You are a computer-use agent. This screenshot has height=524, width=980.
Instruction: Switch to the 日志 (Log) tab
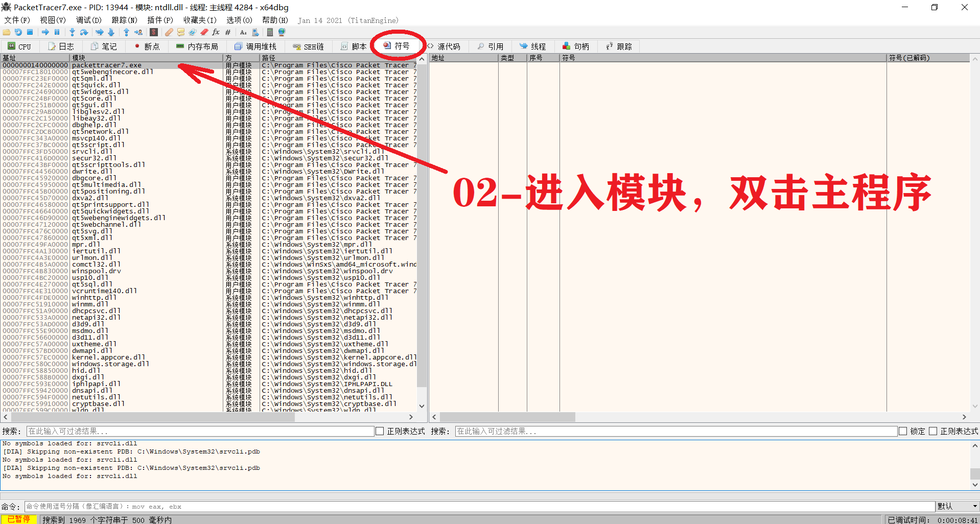coord(61,46)
